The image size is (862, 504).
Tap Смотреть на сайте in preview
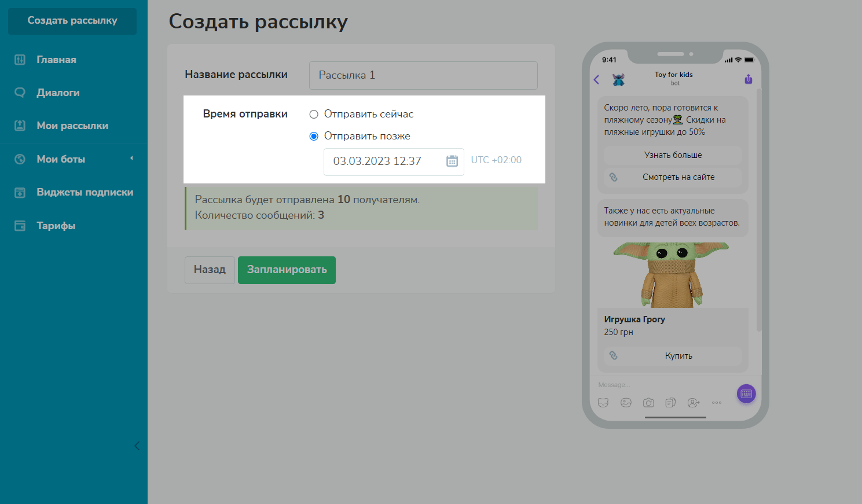[x=673, y=177]
